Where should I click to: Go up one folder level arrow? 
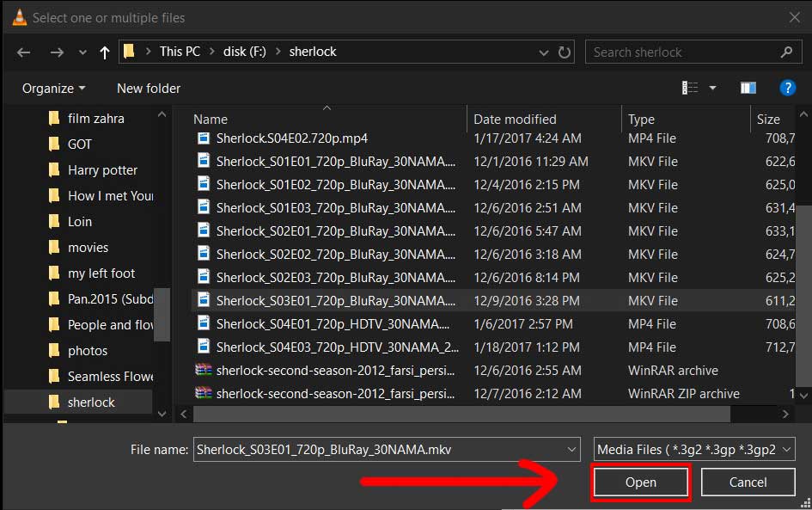(105, 52)
